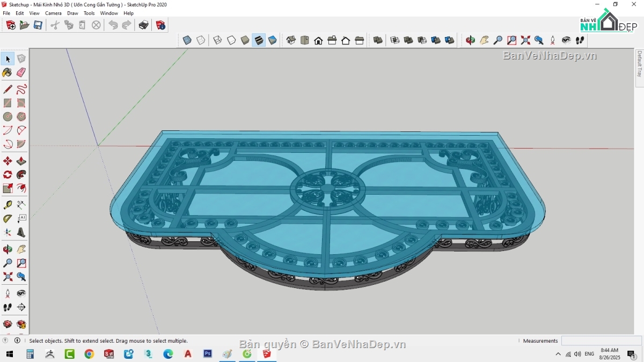Switch to Top view
The width and height of the screenshot is (644, 362).
[x=305, y=40]
